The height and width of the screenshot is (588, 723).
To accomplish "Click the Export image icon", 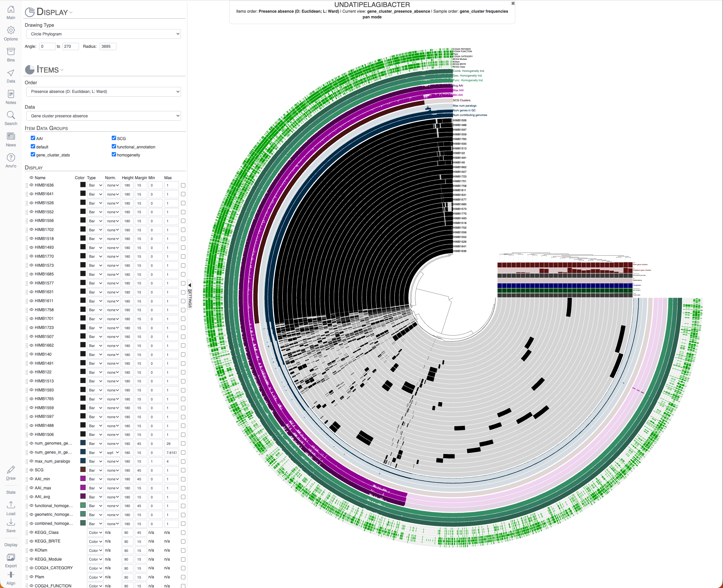I will click(11, 557).
